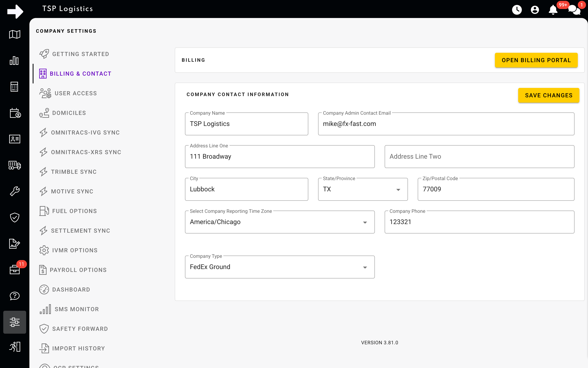Open the clock history icon in header
The image size is (588, 368).
pos(517,10)
